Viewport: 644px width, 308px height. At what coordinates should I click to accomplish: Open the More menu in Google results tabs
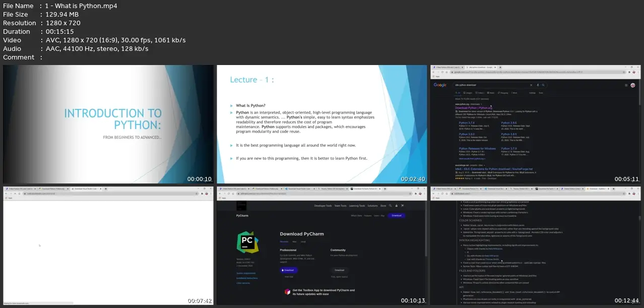pyautogui.click(x=514, y=93)
